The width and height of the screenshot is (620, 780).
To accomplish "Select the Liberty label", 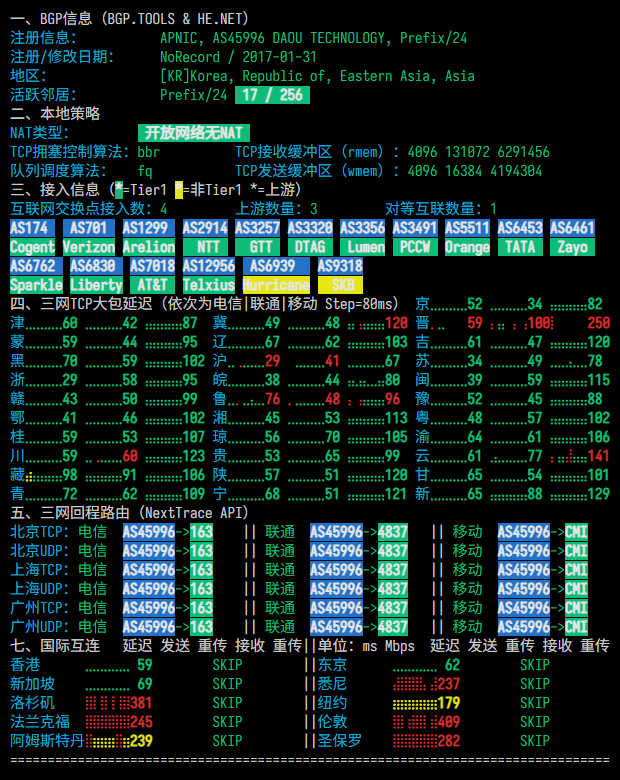I will click(x=96, y=285).
